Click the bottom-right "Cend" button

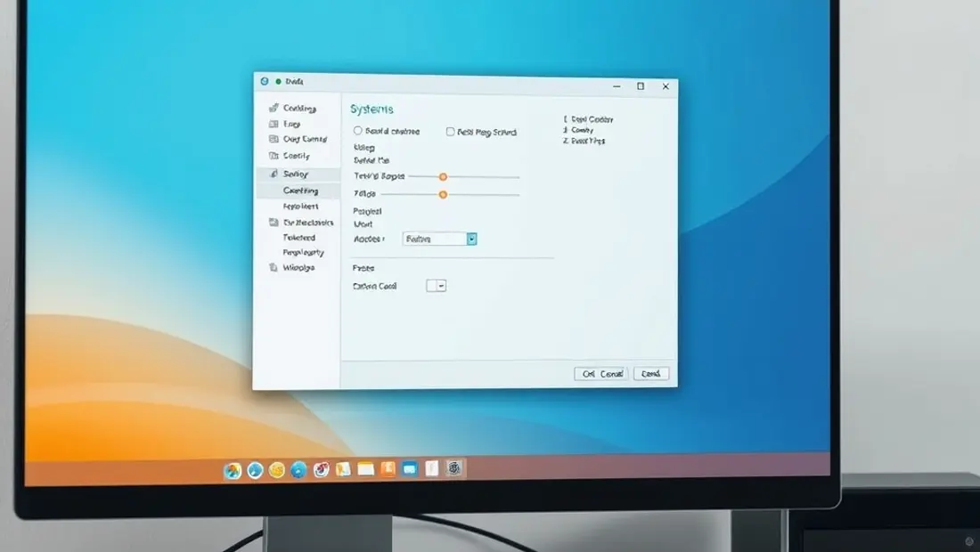(650, 373)
